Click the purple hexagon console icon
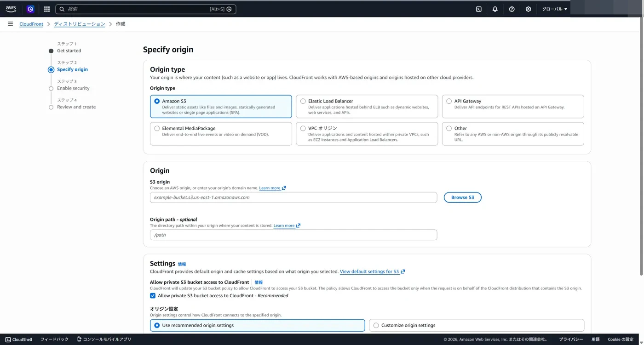This screenshot has width=644, height=345. click(x=30, y=9)
